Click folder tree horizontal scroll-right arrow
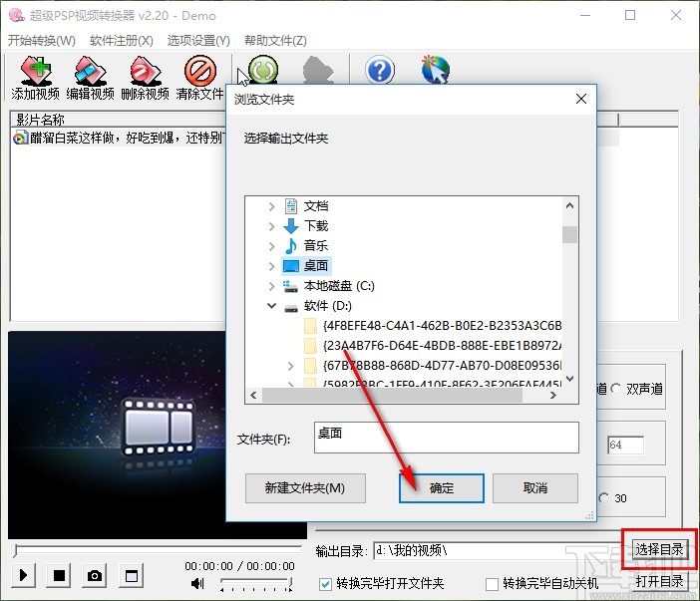 point(553,396)
